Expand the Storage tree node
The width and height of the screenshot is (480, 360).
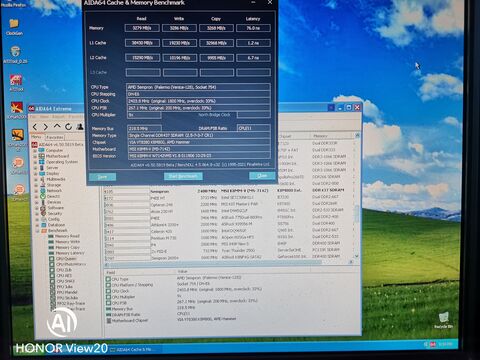click(36, 185)
